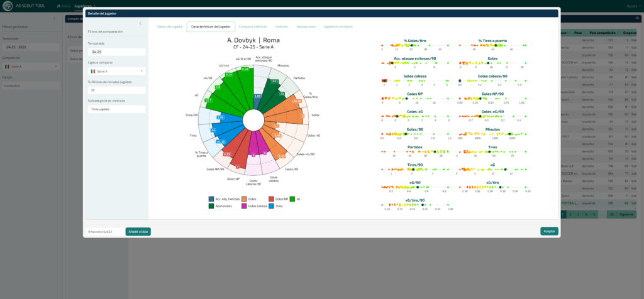This screenshot has height=299, width=644.
Task: Click Siguiente in background table pagination
Action: 626,214
